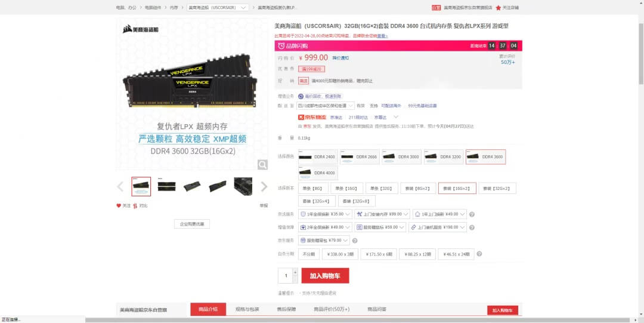
Task: Click the 高价回收 recycle icon
Action: point(301,96)
